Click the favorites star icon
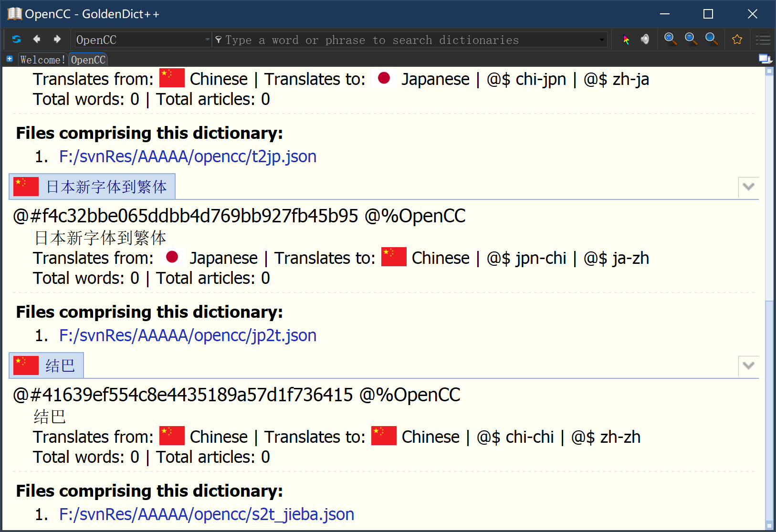Image resolution: width=776 pixels, height=532 pixels. [x=737, y=40]
